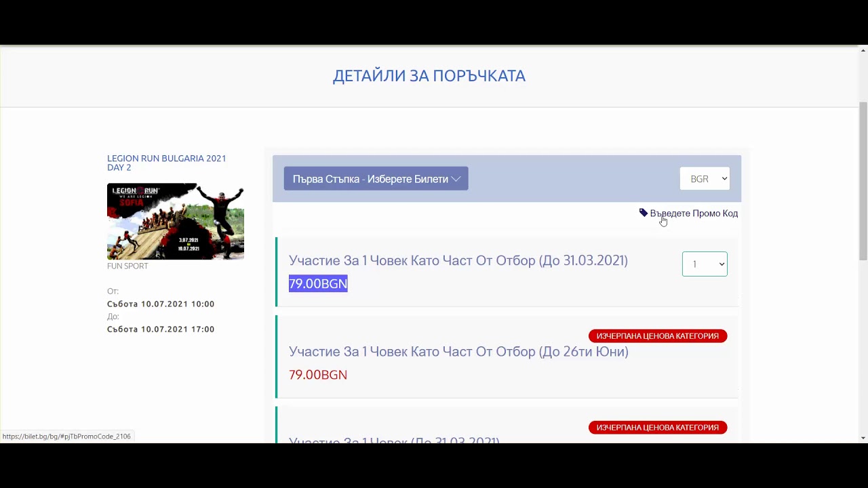
Task: Open the ticket quantity dropdown showing 1
Action: pyautogui.click(x=705, y=264)
